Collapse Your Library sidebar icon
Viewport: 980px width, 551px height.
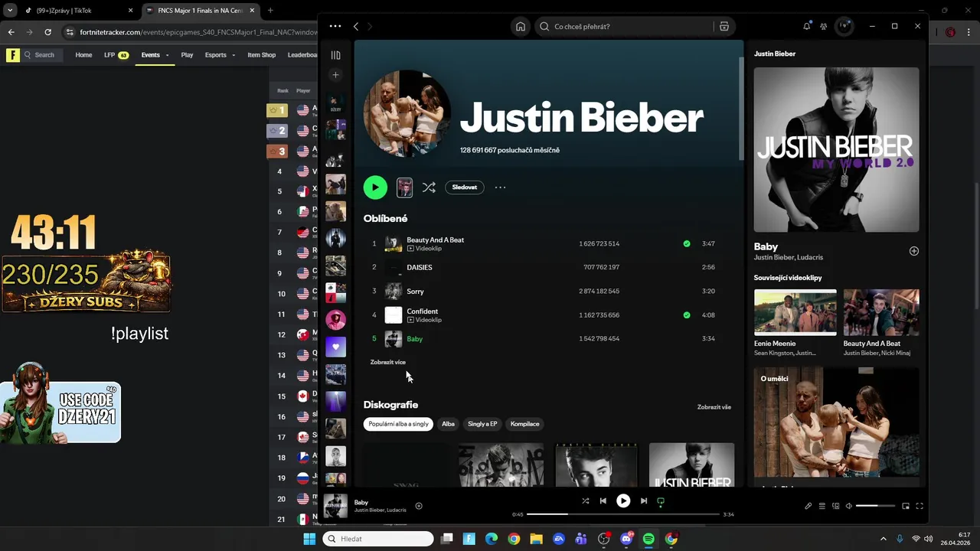[x=335, y=55]
